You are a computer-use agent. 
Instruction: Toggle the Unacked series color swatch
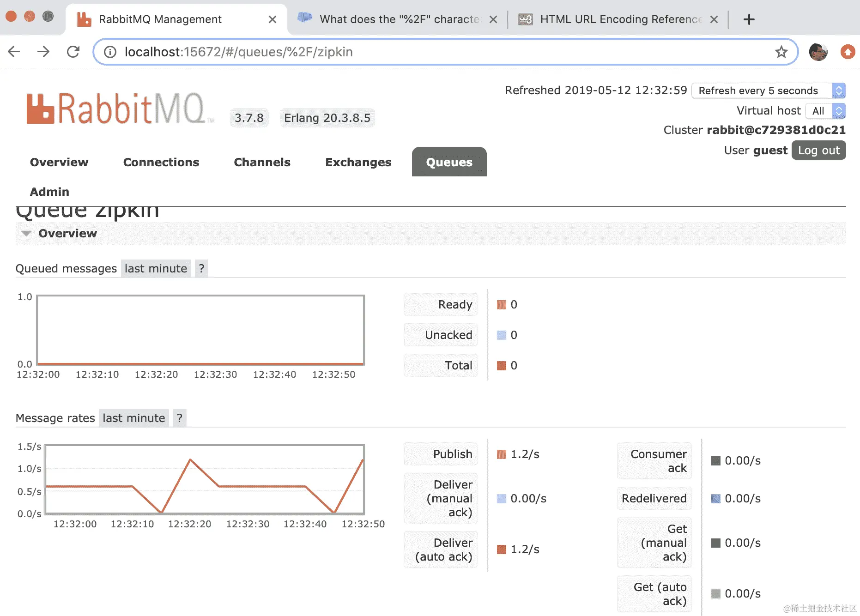pyautogui.click(x=502, y=335)
